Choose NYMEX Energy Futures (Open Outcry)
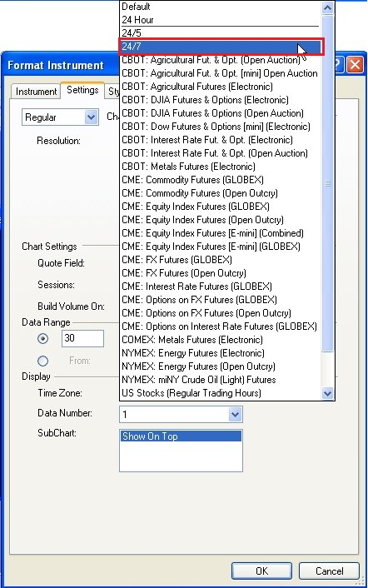368x588 pixels. (221, 366)
